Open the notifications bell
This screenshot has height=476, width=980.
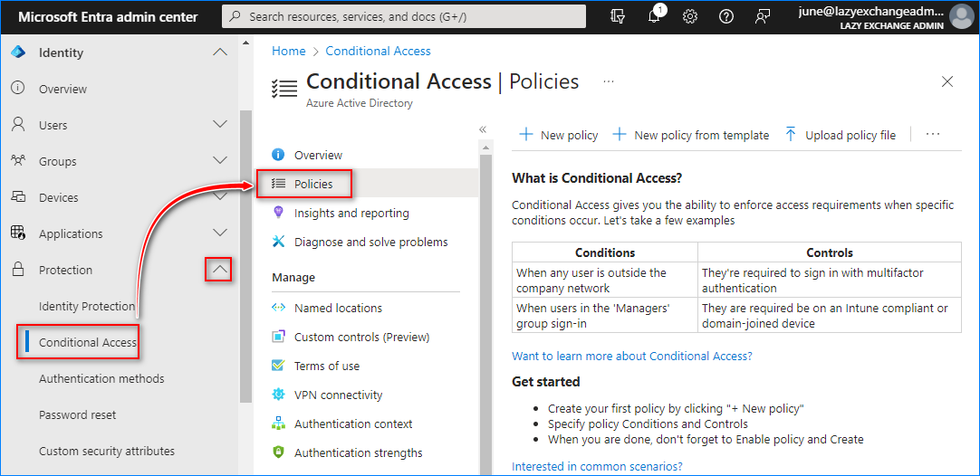pyautogui.click(x=654, y=17)
